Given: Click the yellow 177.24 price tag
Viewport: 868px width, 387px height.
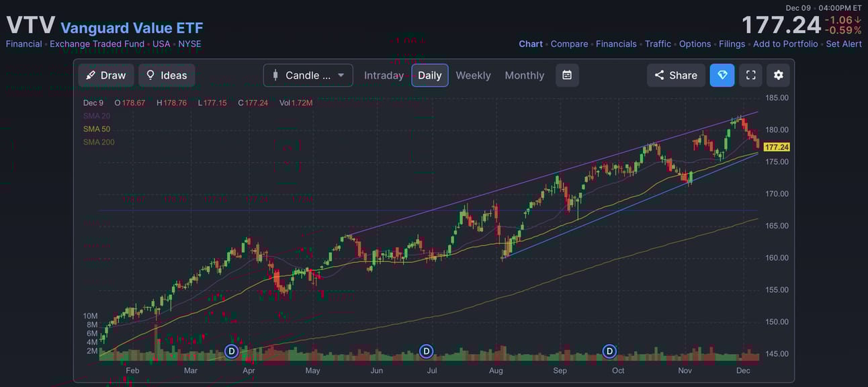Looking at the screenshot, I should coord(777,146).
